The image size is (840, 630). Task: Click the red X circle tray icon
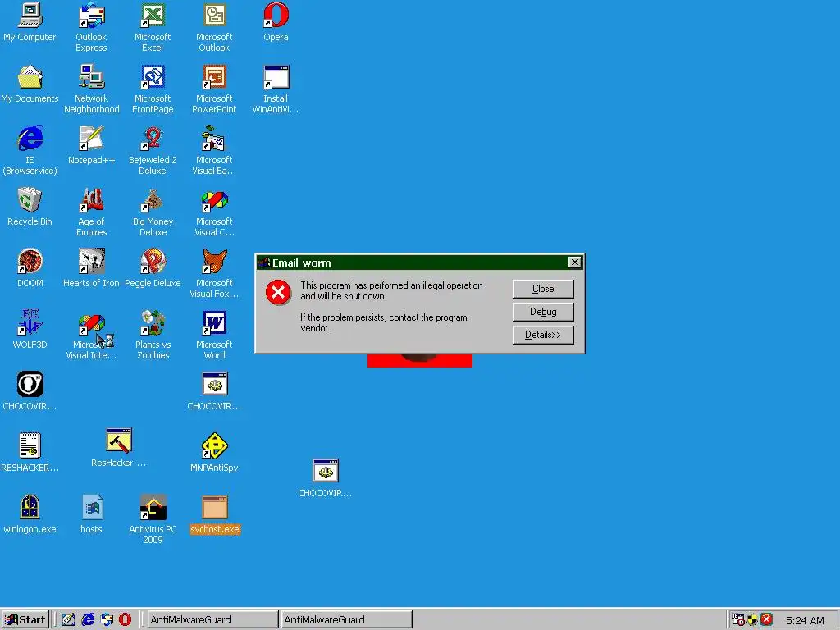pos(767,619)
